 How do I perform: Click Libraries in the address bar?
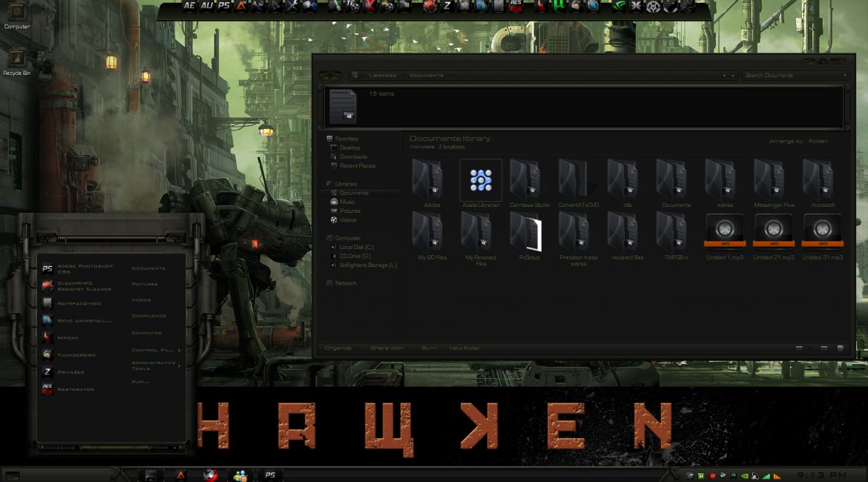pyautogui.click(x=383, y=75)
